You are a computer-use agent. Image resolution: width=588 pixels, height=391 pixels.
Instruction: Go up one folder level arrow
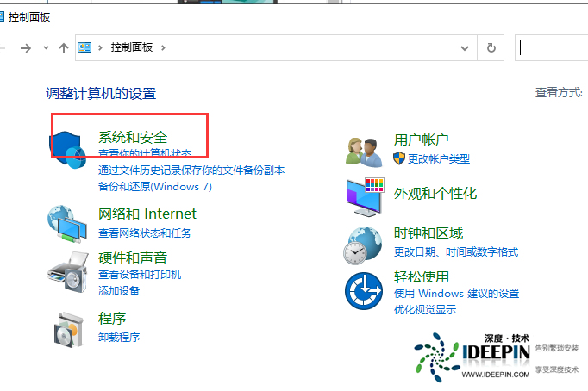tap(64, 48)
